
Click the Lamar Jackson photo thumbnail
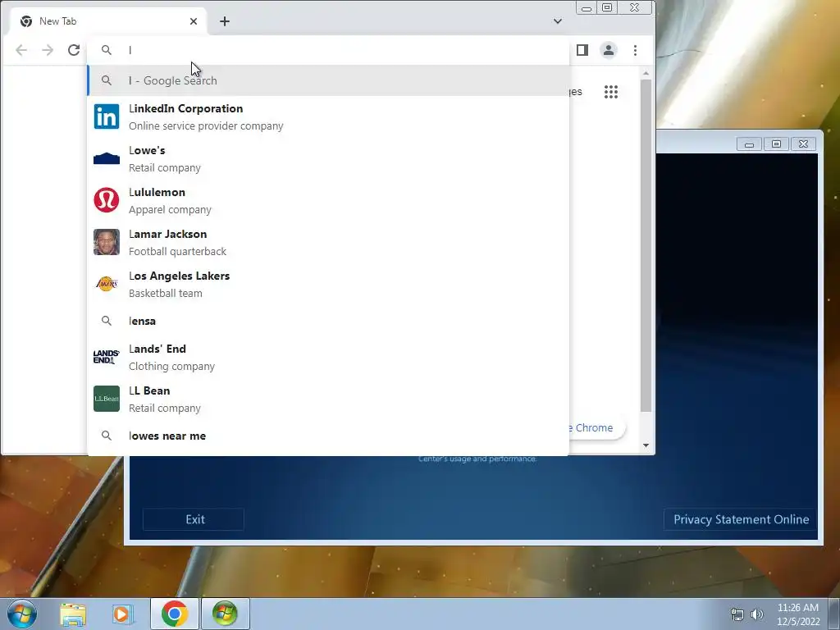[106, 242]
